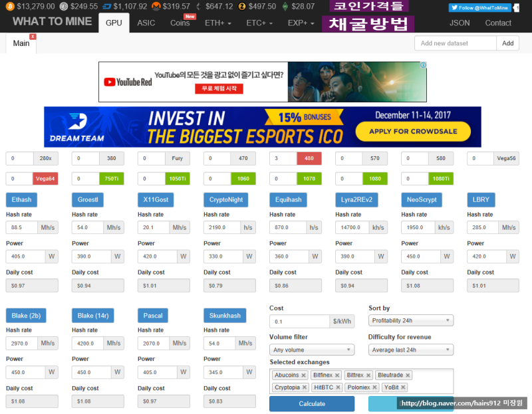Switch to the ASIC tab

[x=146, y=23]
